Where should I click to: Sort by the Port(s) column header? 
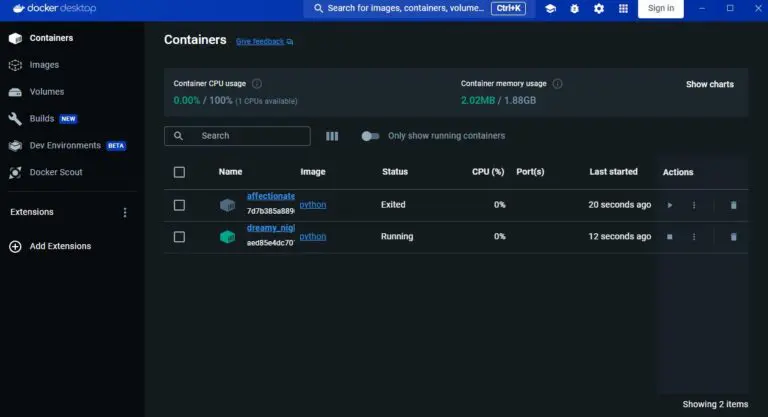[530, 172]
